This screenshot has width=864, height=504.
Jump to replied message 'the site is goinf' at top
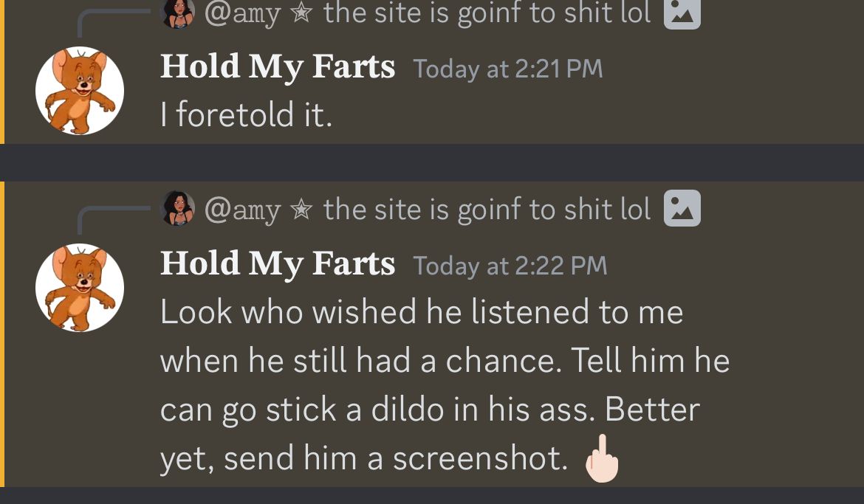pyautogui.click(x=487, y=13)
